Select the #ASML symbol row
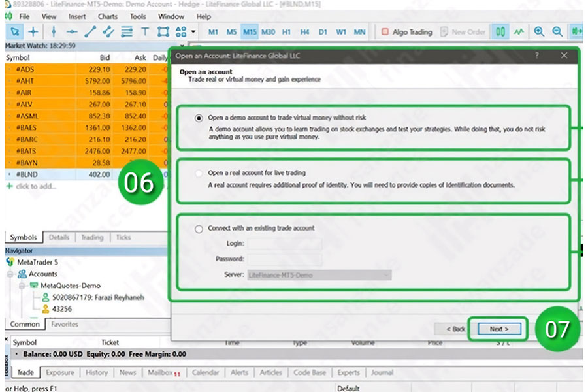This screenshot has width=588, height=392. (86, 116)
